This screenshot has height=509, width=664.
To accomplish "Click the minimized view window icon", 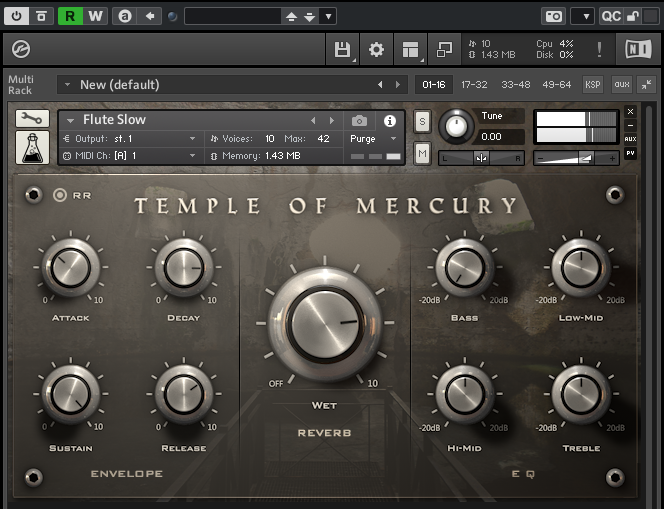I will (444, 50).
